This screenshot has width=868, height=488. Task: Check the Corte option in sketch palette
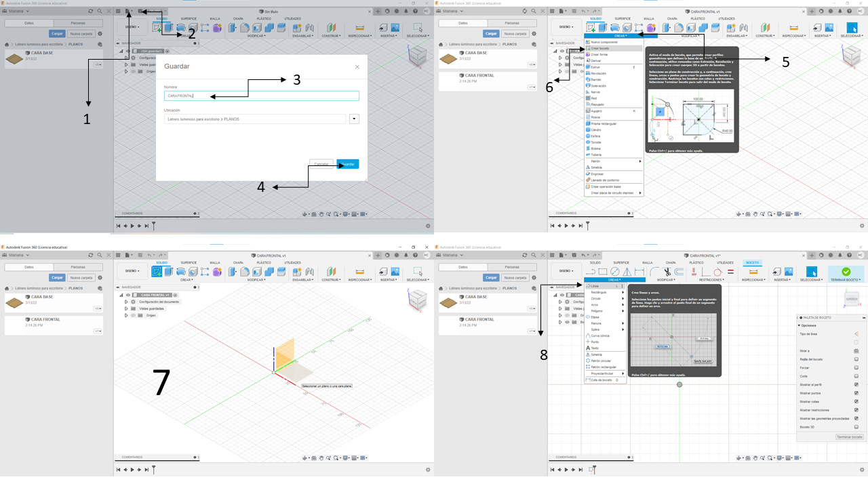[x=856, y=376]
